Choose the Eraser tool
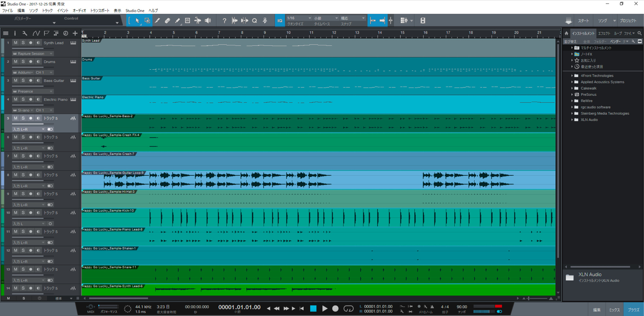Screen dimensions: 644x316 (168, 20)
